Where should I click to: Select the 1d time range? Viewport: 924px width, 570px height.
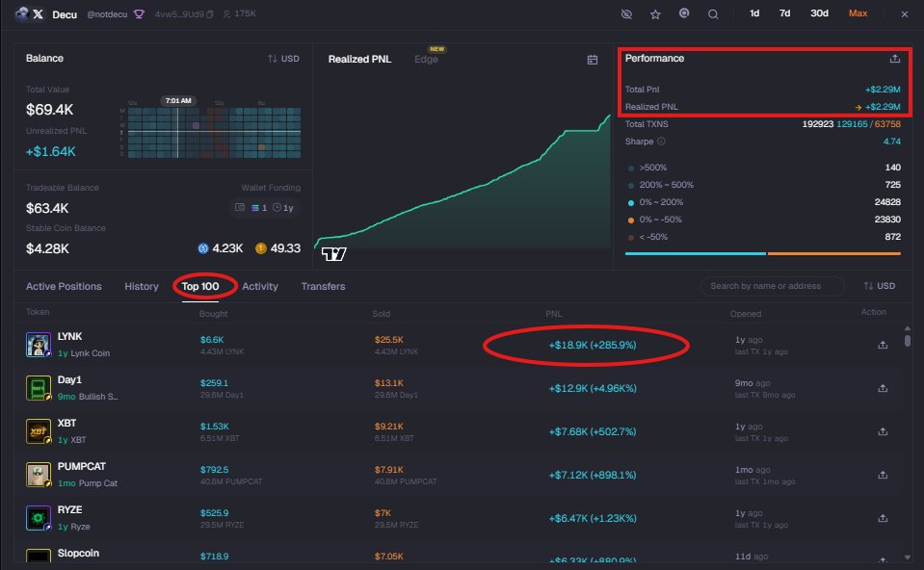pyautogui.click(x=754, y=13)
